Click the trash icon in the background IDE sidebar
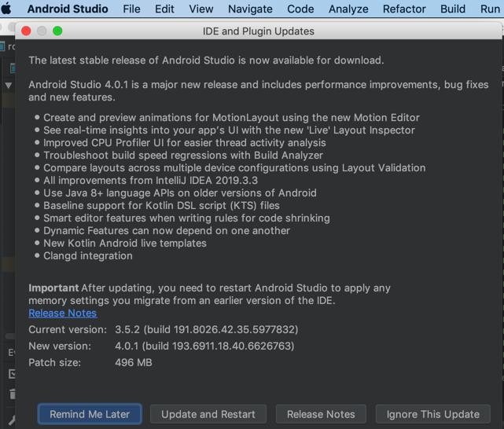The width and height of the screenshot is (504, 429). tap(13, 394)
